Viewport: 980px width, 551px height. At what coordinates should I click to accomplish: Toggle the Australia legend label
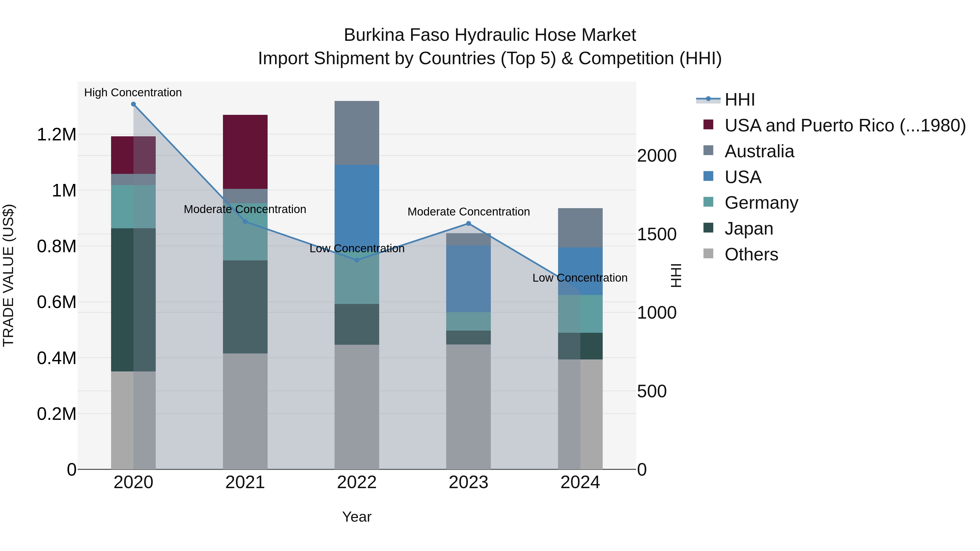pyautogui.click(x=759, y=151)
